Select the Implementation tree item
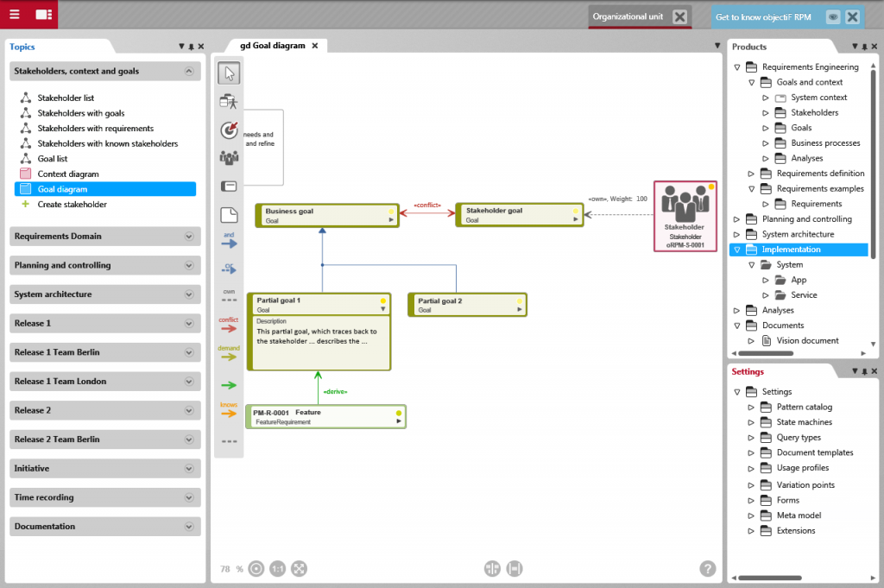The width and height of the screenshot is (884, 588). click(799, 250)
